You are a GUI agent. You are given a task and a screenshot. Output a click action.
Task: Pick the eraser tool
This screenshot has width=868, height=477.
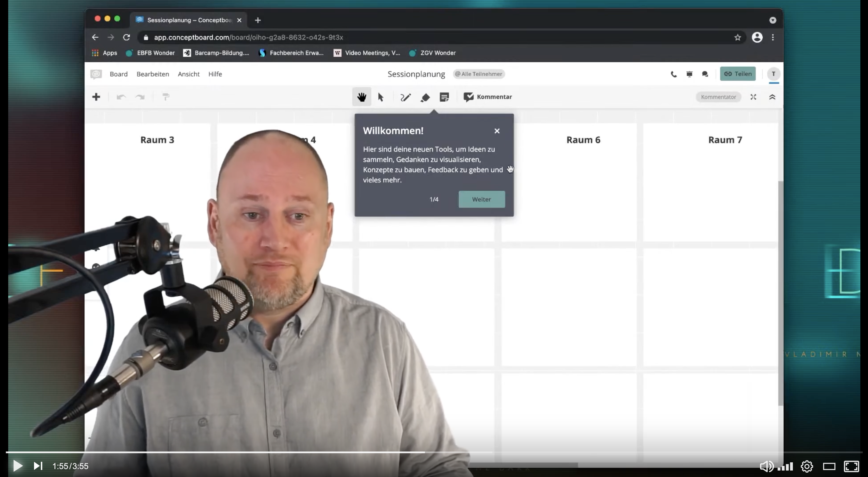coord(425,97)
